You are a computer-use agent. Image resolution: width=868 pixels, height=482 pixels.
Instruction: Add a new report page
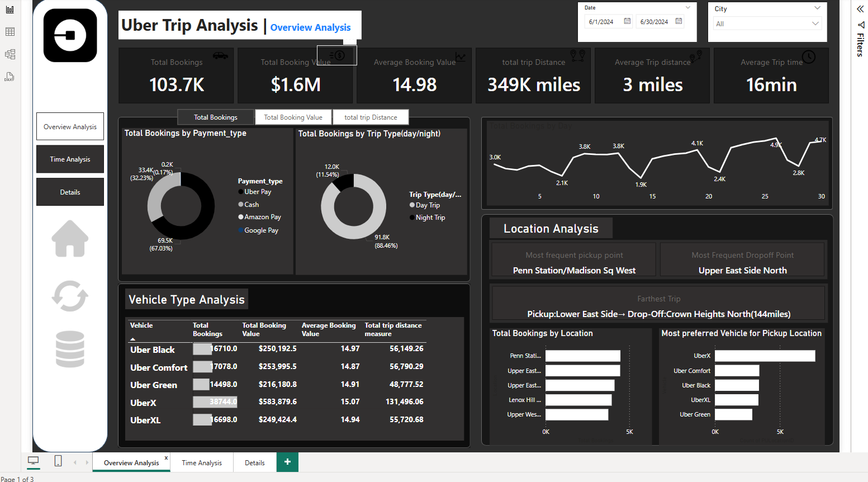(x=287, y=462)
